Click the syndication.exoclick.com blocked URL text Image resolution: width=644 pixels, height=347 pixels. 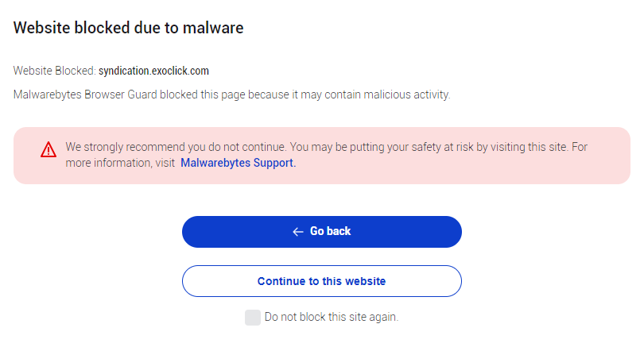pos(153,71)
